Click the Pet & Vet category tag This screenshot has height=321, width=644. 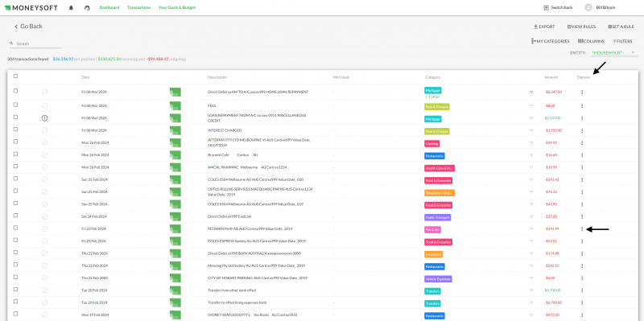click(432, 230)
